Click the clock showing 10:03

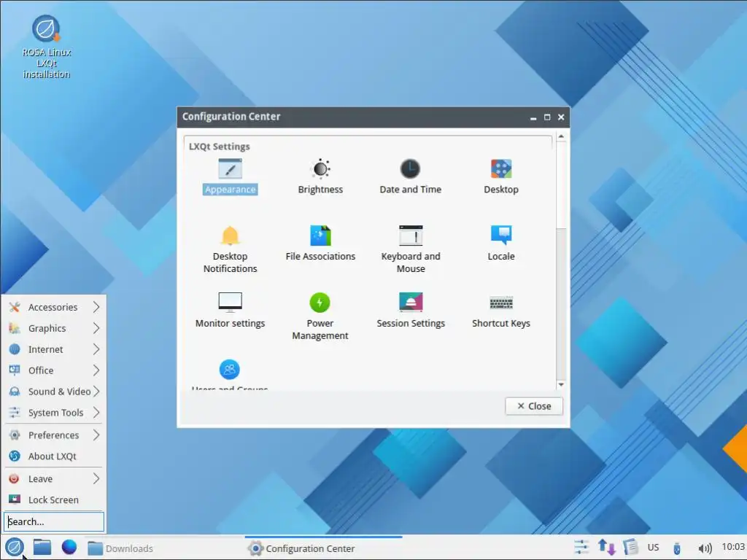point(732,547)
